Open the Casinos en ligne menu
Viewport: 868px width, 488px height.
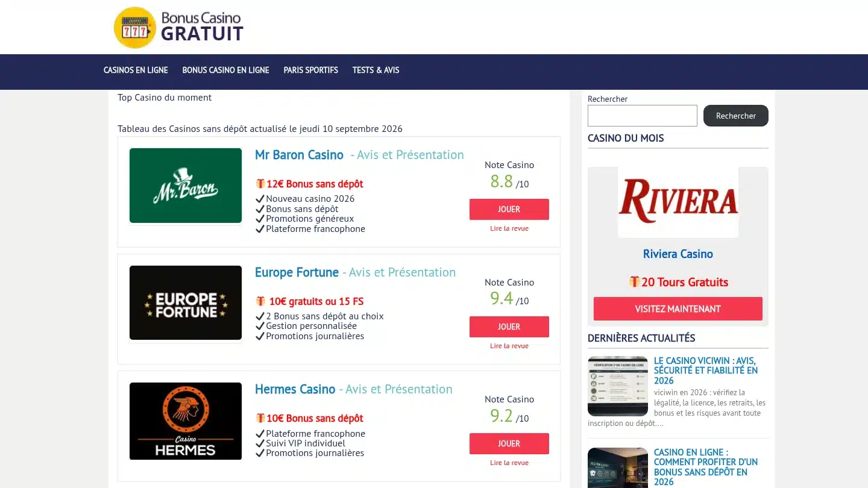coord(136,70)
